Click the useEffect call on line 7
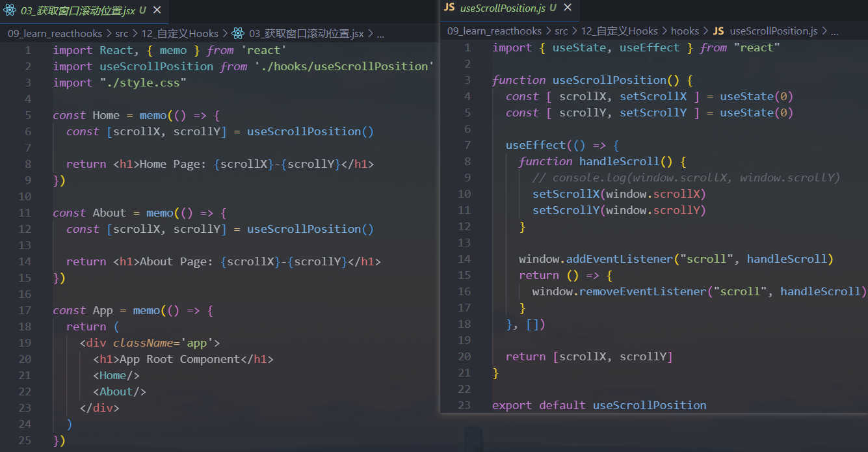 (536, 145)
